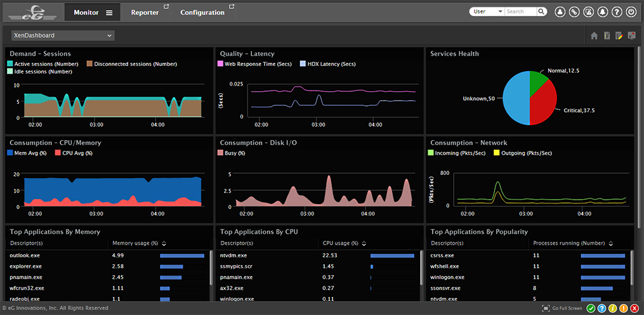Click wfshell.exe row descriptor
Screen dimensions: 644x315
point(445,266)
